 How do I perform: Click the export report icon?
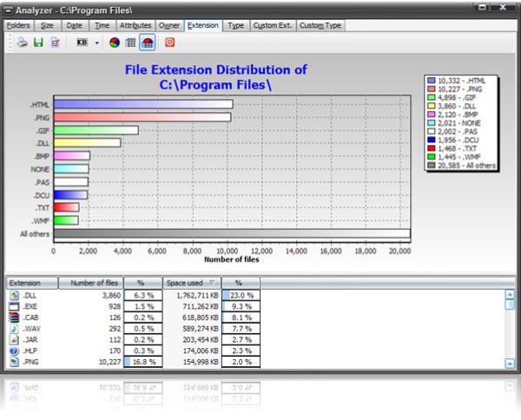click(54, 42)
